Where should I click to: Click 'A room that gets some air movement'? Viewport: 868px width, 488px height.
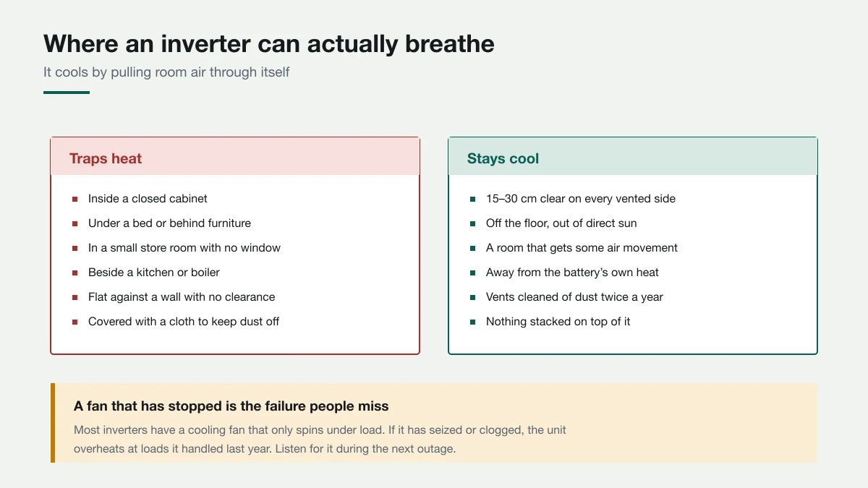pos(582,248)
